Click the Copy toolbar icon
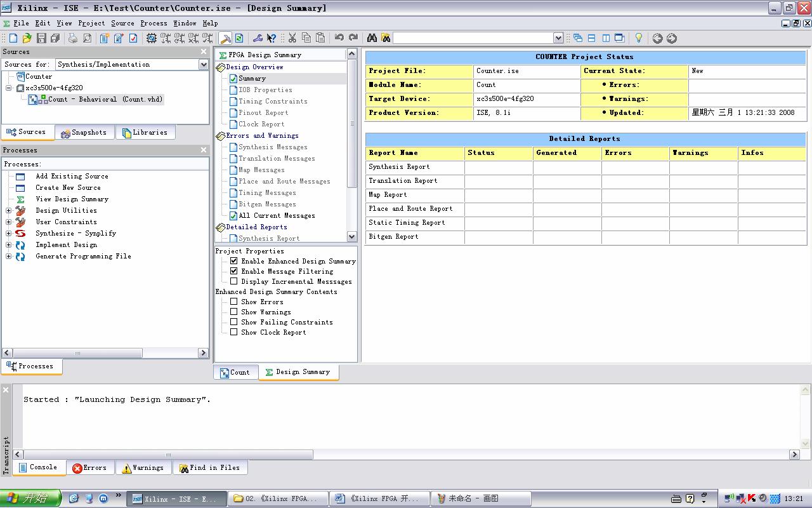Image resolution: width=812 pixels, height=508 pixels. [x=306, y=38]
